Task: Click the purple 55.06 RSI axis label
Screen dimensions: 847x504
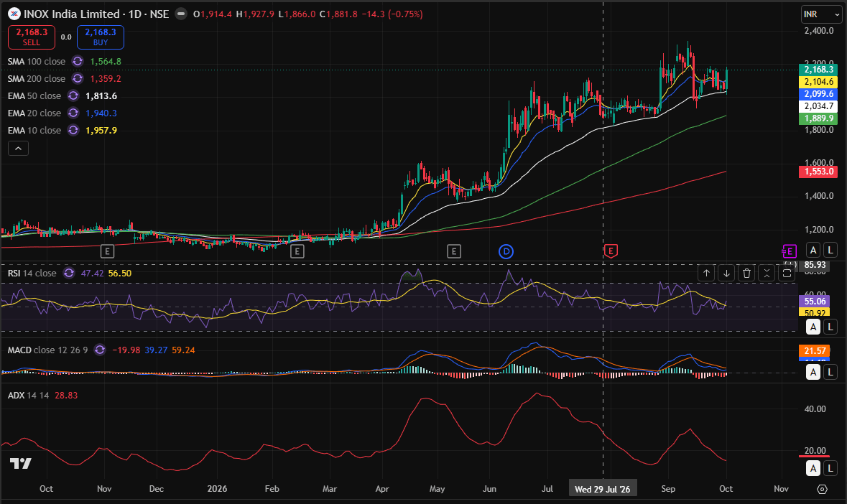Action: point(815,301)
